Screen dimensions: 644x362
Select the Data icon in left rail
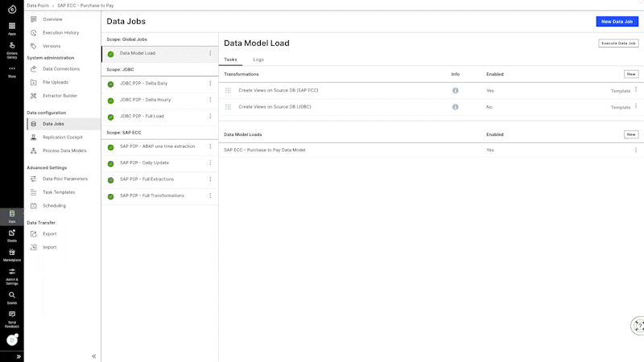pyautogui.click(x=12, y=216)
